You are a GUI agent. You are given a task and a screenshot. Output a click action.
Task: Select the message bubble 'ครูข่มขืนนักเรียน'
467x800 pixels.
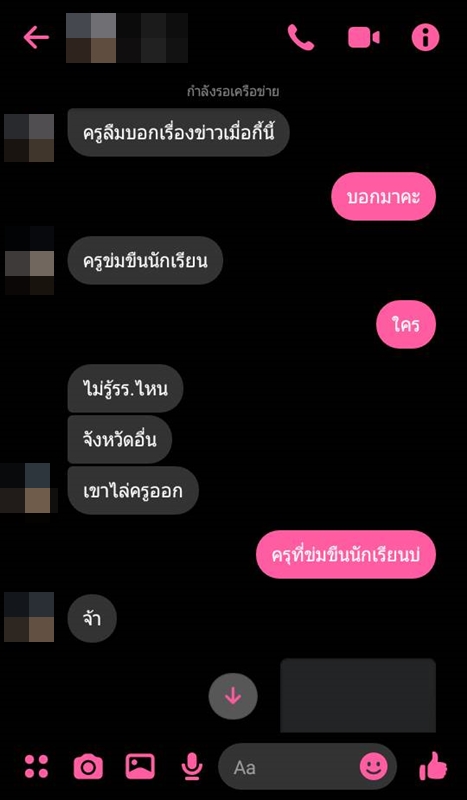145,260
